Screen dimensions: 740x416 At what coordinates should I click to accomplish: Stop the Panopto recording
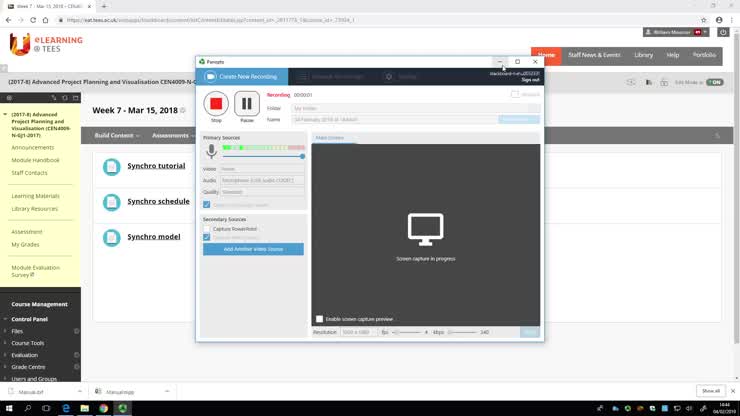[x=216, y=104]
